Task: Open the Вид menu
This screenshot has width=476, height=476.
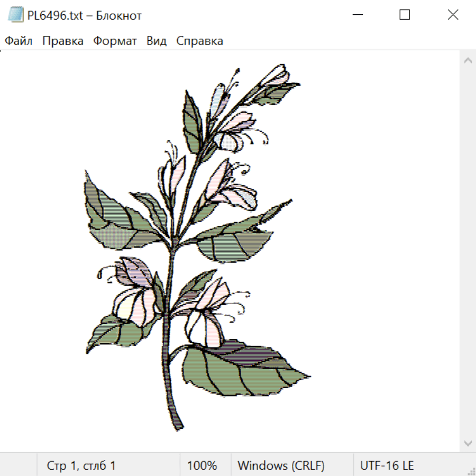Action: (157, 41)
